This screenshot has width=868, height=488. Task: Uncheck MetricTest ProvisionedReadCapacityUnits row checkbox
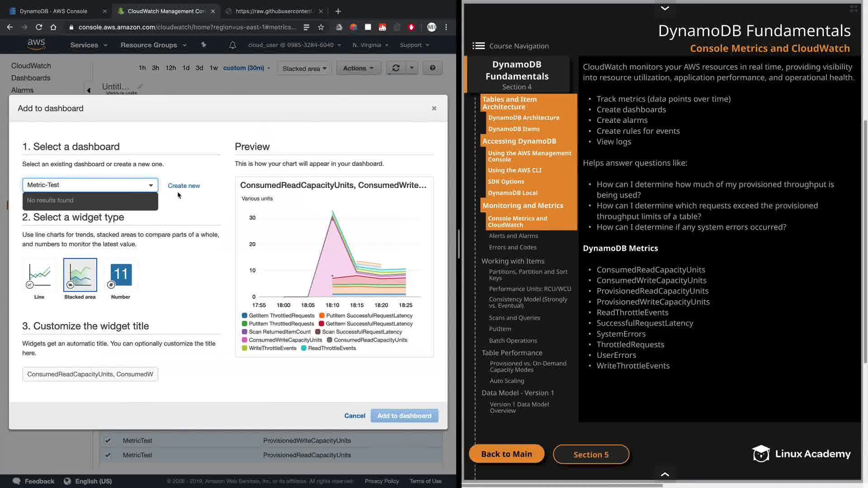click(x=108, y=455)
